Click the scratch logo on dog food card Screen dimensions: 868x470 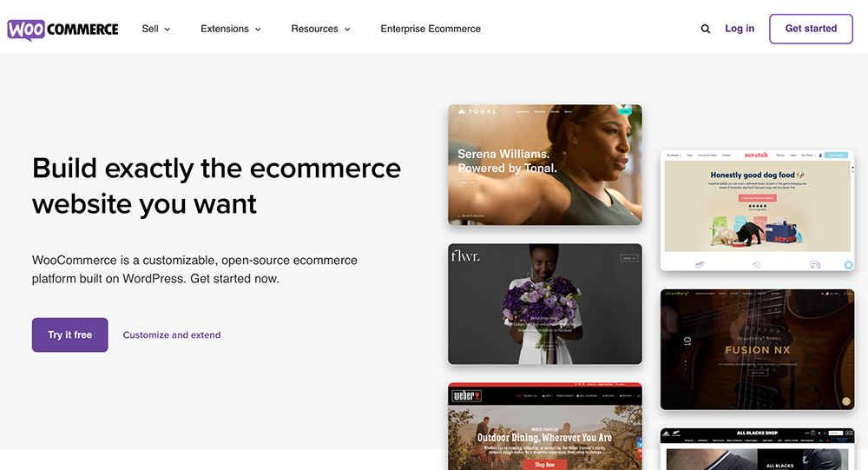click(756, 156)
